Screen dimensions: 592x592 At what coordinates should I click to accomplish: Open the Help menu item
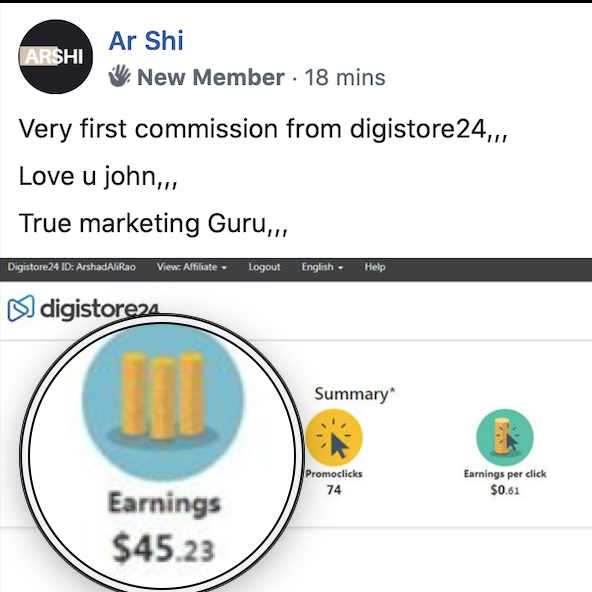pos(375,267)
